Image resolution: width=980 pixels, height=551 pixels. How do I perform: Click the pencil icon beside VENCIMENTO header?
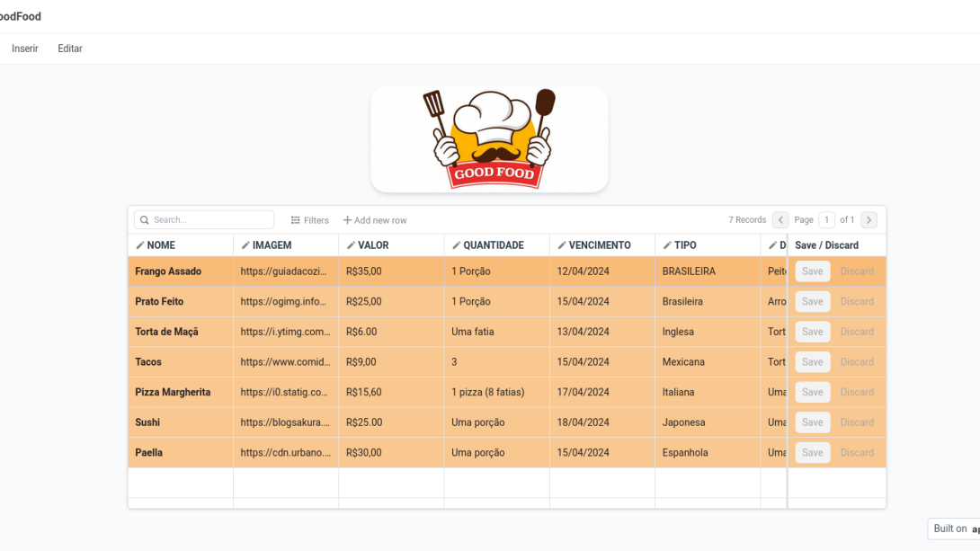(x=562, y=245)
